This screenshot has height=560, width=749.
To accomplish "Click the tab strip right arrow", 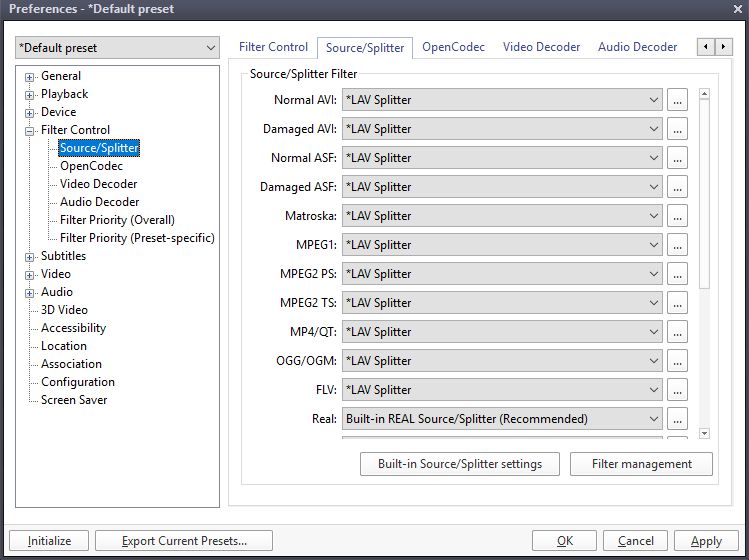I will click(723, 47).
